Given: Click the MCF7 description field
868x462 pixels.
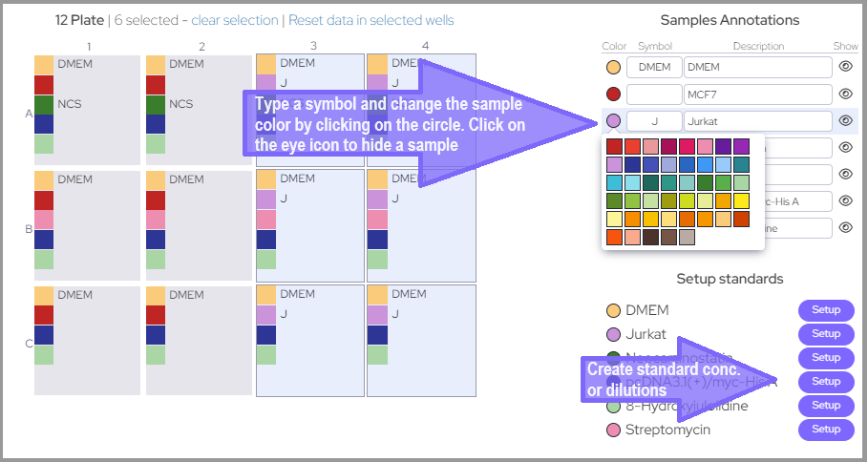Looking at the screenshot, I should [757, 94].
